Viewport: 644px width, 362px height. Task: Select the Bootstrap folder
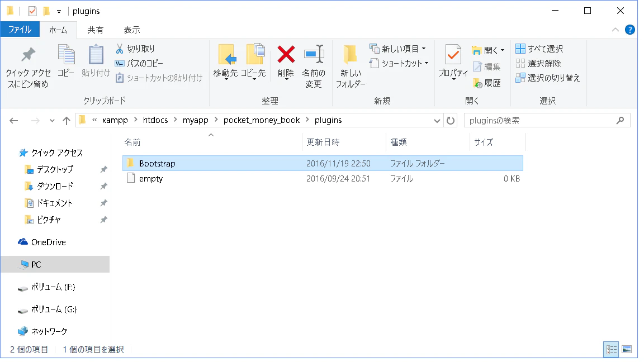pos(323,163)
